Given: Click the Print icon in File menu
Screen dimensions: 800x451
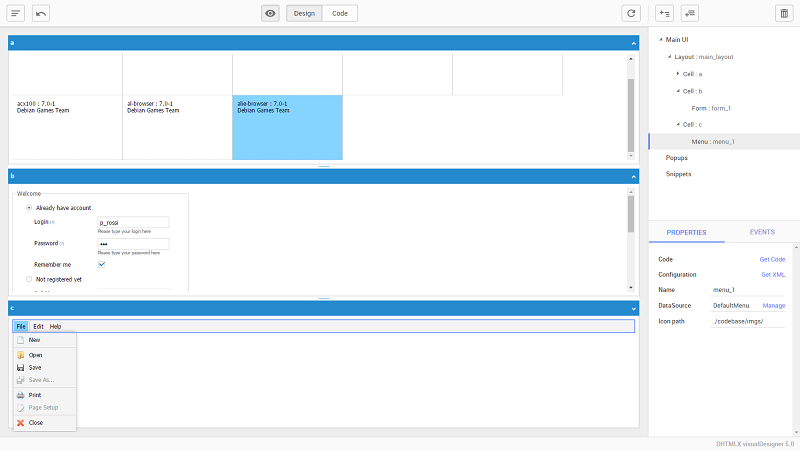Looking at the screenshot, I should pos(21,395).
